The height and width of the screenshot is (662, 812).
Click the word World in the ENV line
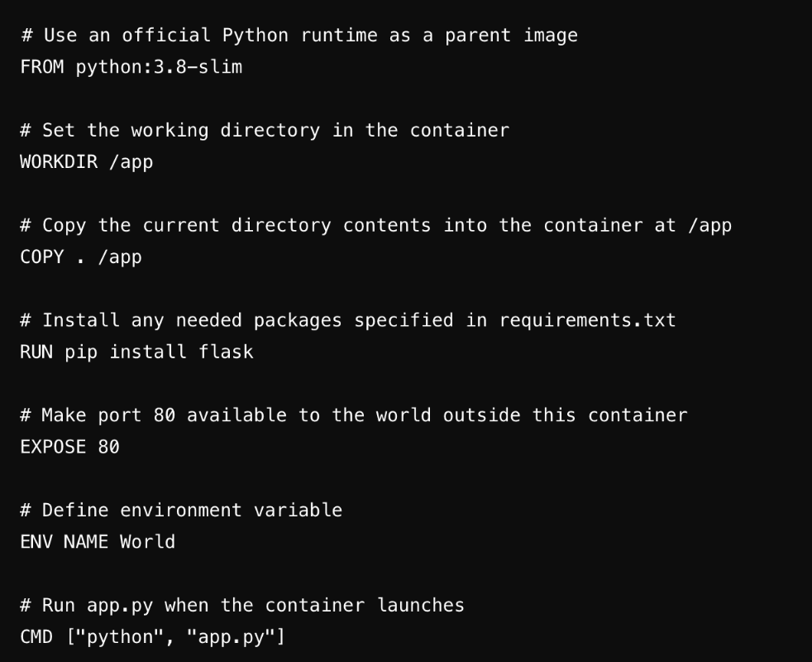click(147, 542)
